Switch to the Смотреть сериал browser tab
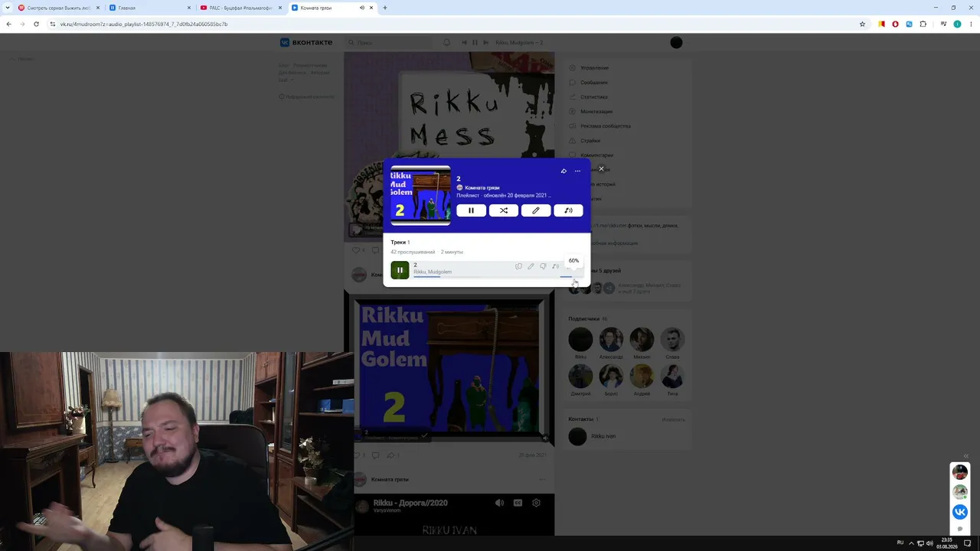The height and width of the screenshot is (551, 980). 59,8
